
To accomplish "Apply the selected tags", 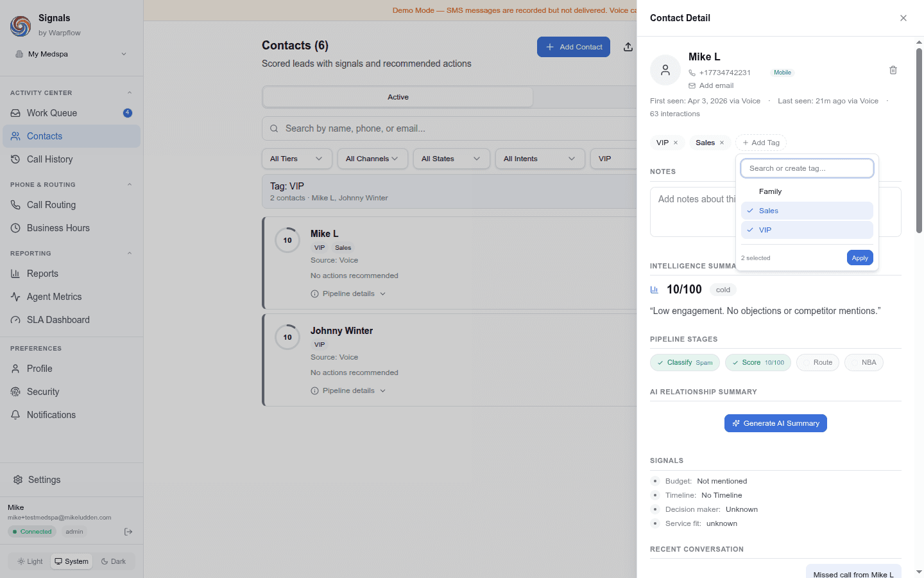I will point(860,258).
